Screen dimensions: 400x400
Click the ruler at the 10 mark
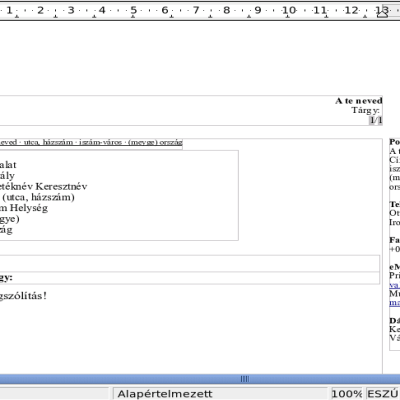pos(288,10)
